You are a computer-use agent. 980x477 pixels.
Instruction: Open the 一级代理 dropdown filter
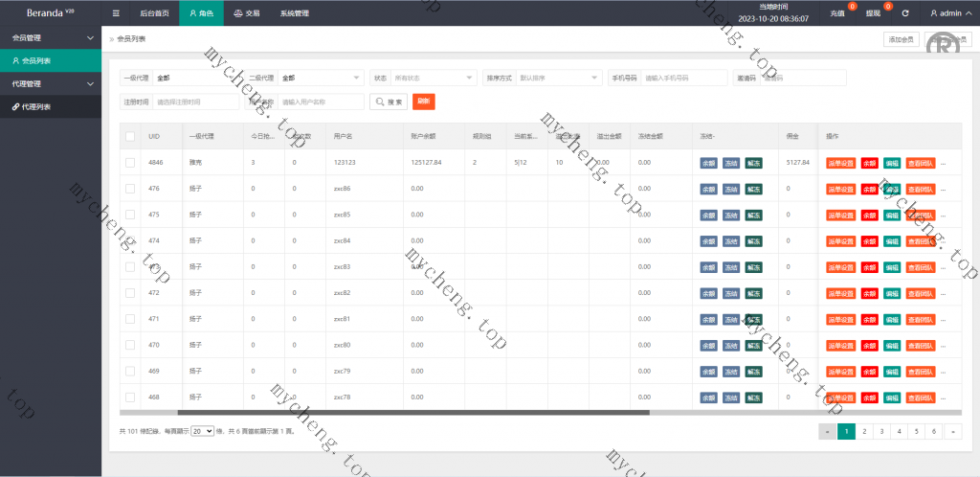tap(194, 78)
